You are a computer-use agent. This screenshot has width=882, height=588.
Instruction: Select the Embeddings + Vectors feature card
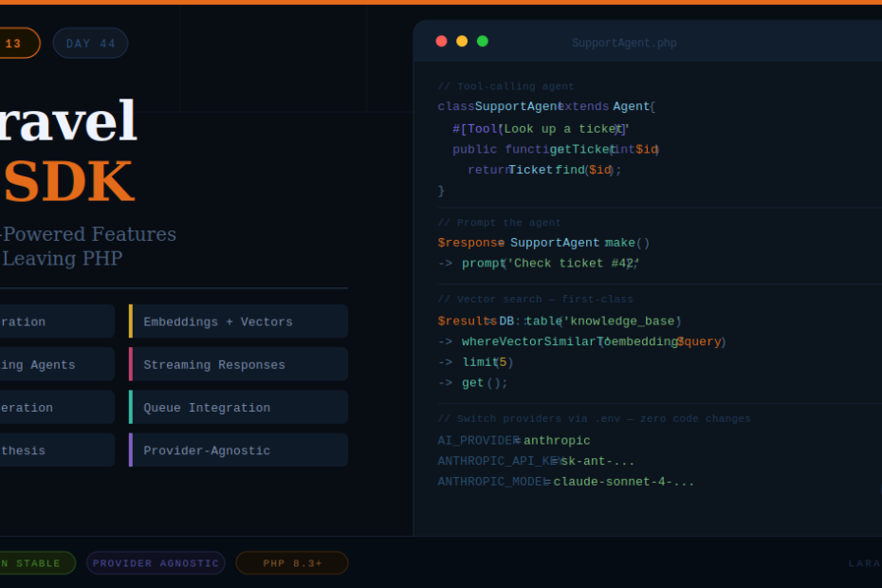click(239, 322)
